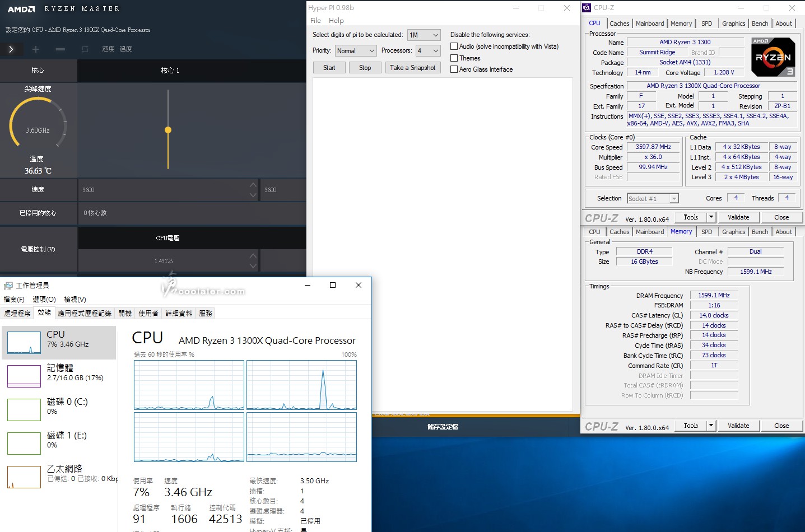
Task: Click 儲存設定檔 button in Ryzen Master
Action: click(443, 427)
